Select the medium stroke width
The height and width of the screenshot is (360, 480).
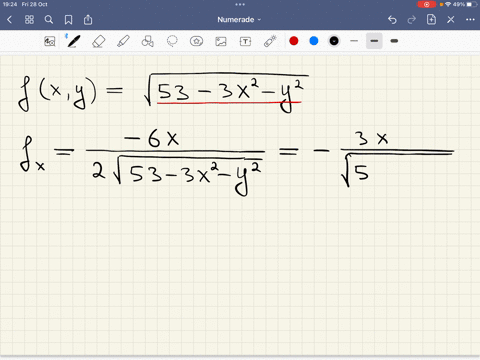coord(374,41)
